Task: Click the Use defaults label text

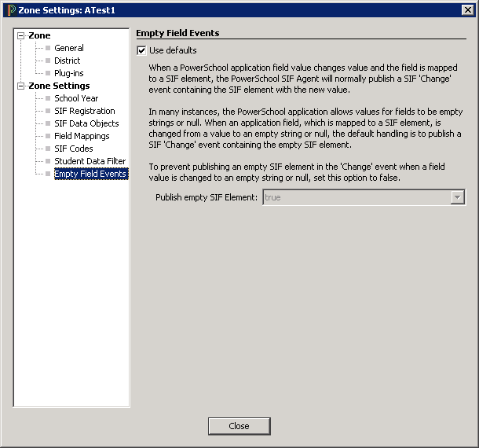Action: tap(173, 50)
